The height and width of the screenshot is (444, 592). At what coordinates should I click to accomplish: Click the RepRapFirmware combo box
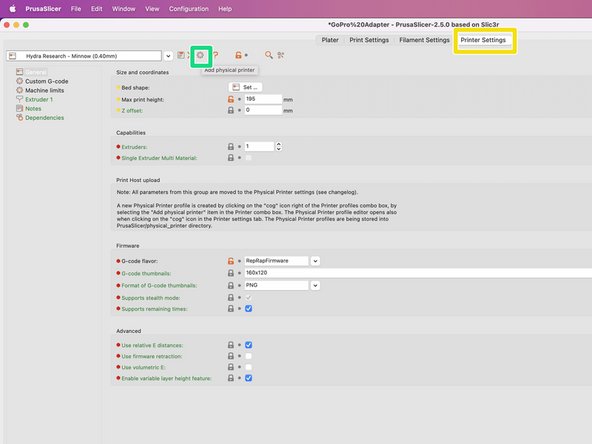pyautogui.click(x=276, y=261)
